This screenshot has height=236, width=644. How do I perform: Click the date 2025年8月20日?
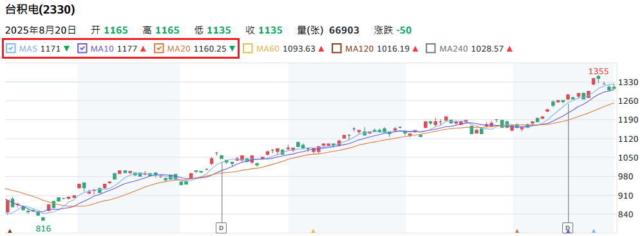41,30
